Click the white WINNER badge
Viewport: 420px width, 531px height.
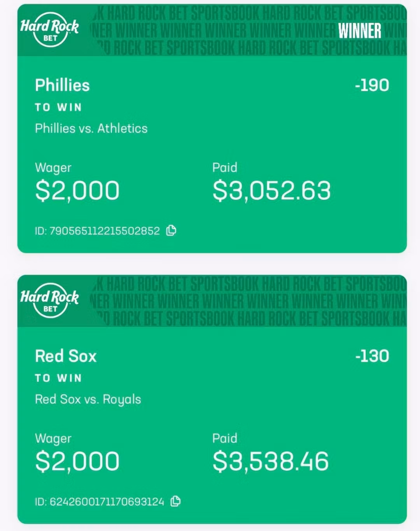360,31
